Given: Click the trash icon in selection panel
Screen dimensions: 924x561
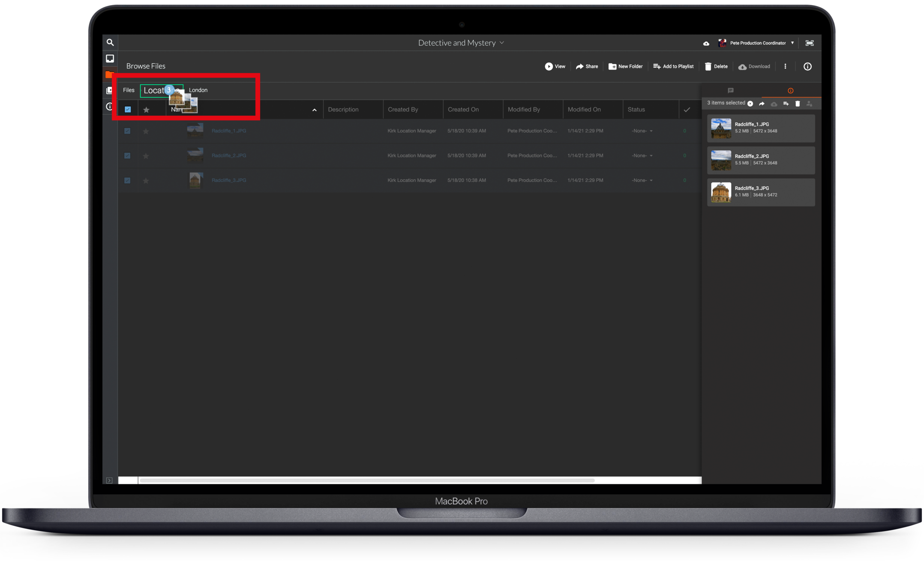Looking at the screenshot, I should pyautogui.click(x=798, y=104).
